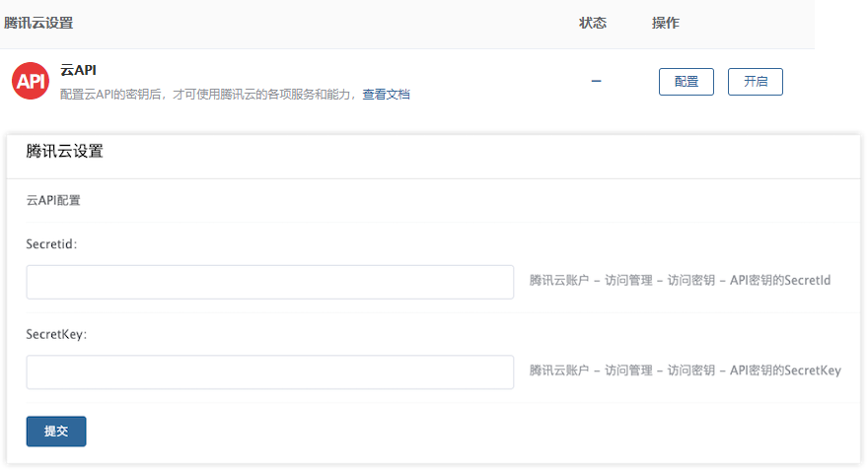Click the Secretid: field label
Image resolution: width=868 pixels, height=470 pixels.
tap(51, 244)
